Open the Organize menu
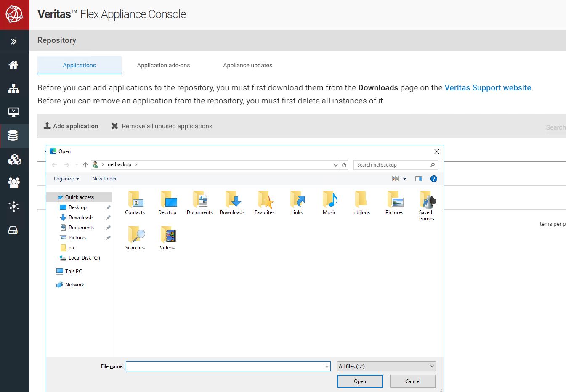 (x=66, y=179)
